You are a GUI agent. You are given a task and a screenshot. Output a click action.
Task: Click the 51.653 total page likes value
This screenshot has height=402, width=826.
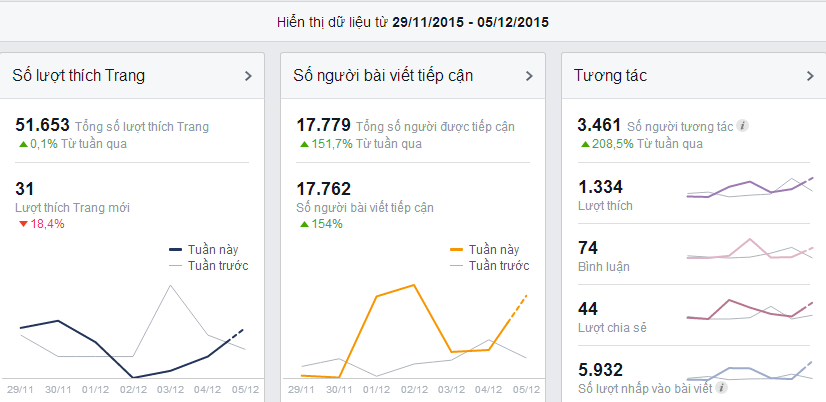point(43,125)
